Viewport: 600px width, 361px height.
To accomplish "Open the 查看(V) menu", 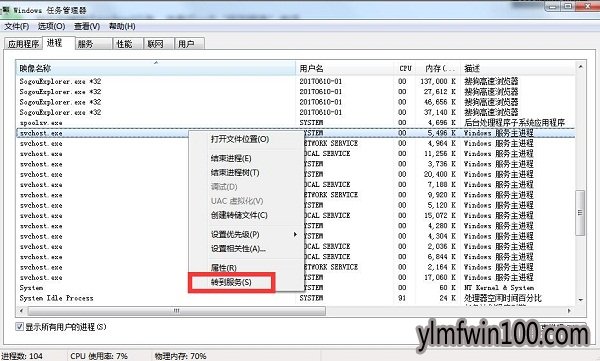I will 87,26.
